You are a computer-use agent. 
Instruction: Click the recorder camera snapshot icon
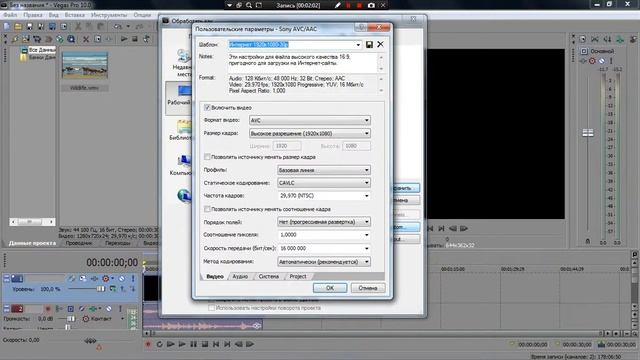pyautogui.click(x=371, y=5)
